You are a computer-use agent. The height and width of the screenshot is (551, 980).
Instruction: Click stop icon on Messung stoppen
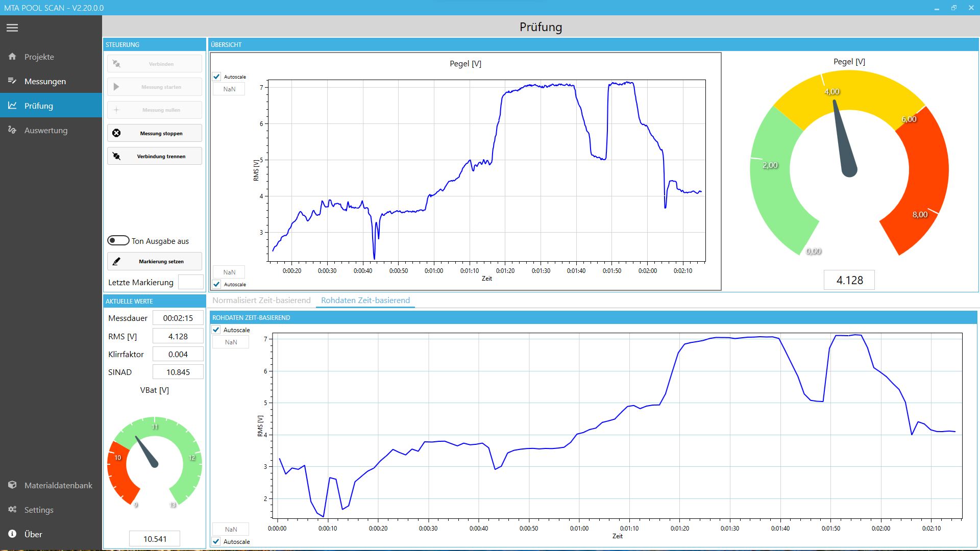pyautogui.click(x=116, y=133)
